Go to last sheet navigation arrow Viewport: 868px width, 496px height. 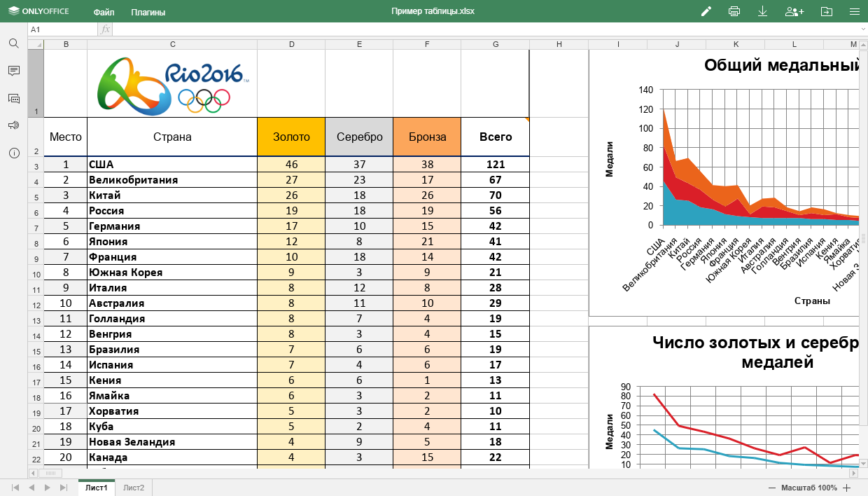pos(64,488)
